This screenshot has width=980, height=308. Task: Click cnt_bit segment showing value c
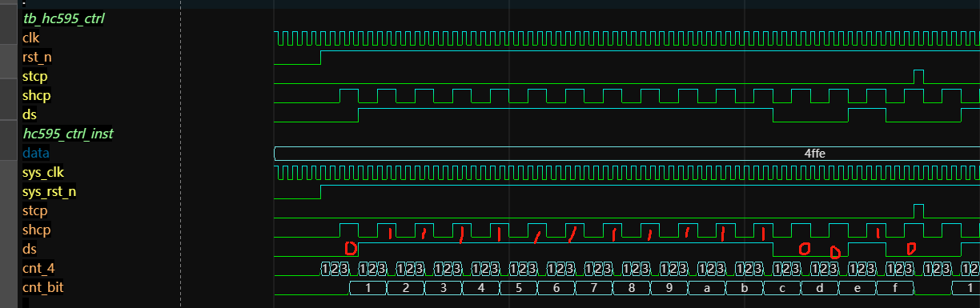[x=781, y=288]
